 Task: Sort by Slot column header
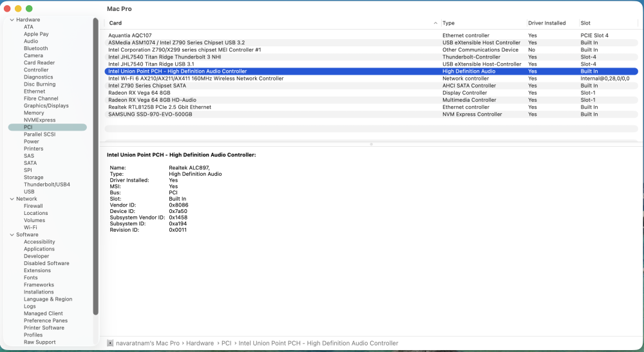(585, 23)
